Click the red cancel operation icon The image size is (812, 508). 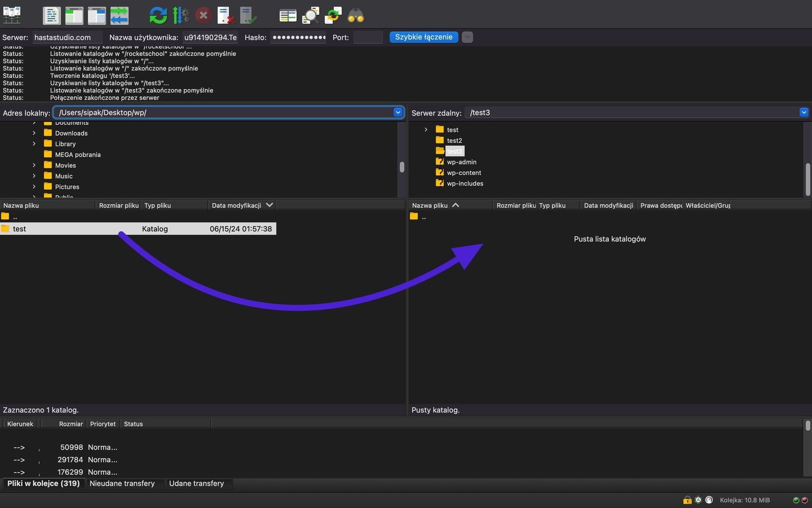203,15
